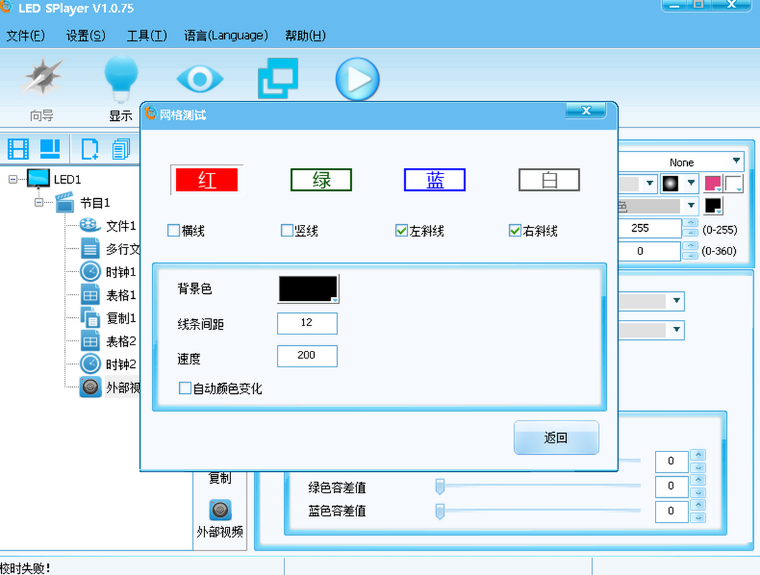Click the film strip icon in the program toolbar
Viewport: 760px width, 575px height.
pyautogui.click(x=18, y=149)
